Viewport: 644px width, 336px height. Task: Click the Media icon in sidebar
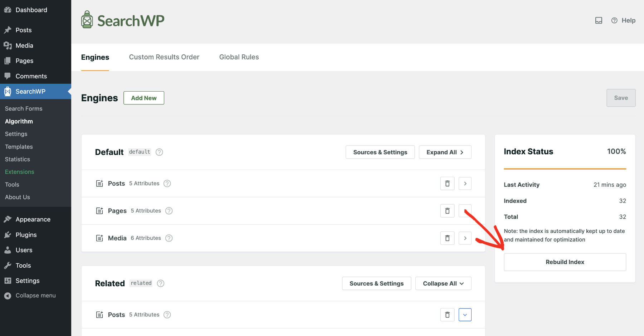click(x=8, y=45)
